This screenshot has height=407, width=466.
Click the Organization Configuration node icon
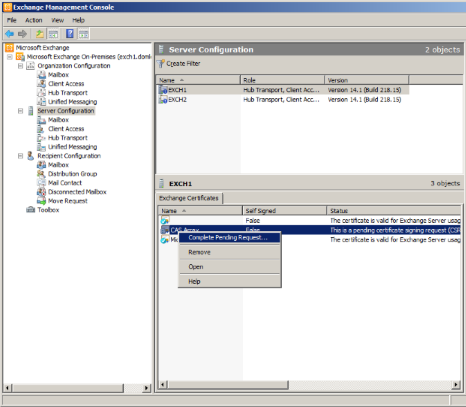(30, 66)
